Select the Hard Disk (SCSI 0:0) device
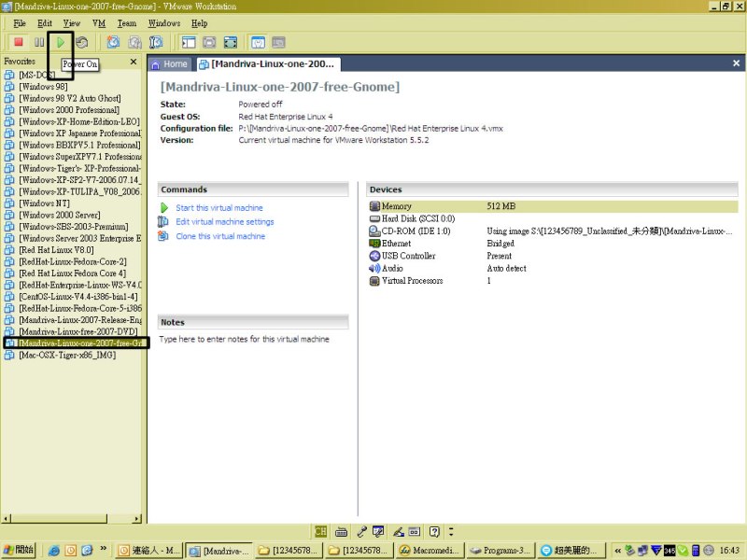This screenshot has height=560, width=747. point(553,218)
